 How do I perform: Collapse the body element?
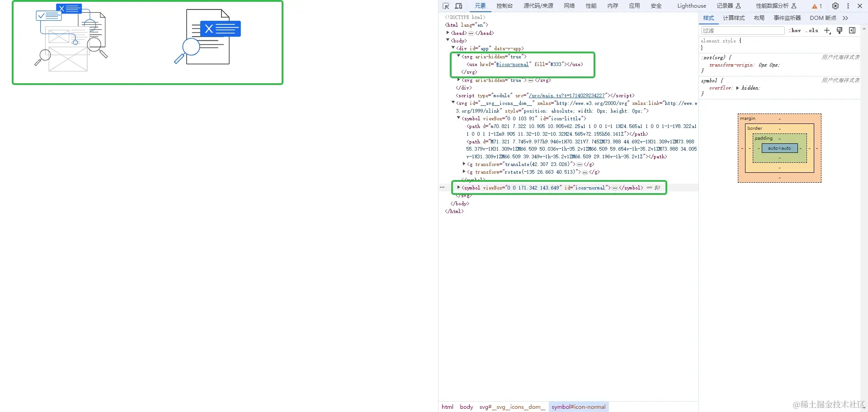(448, 40)
